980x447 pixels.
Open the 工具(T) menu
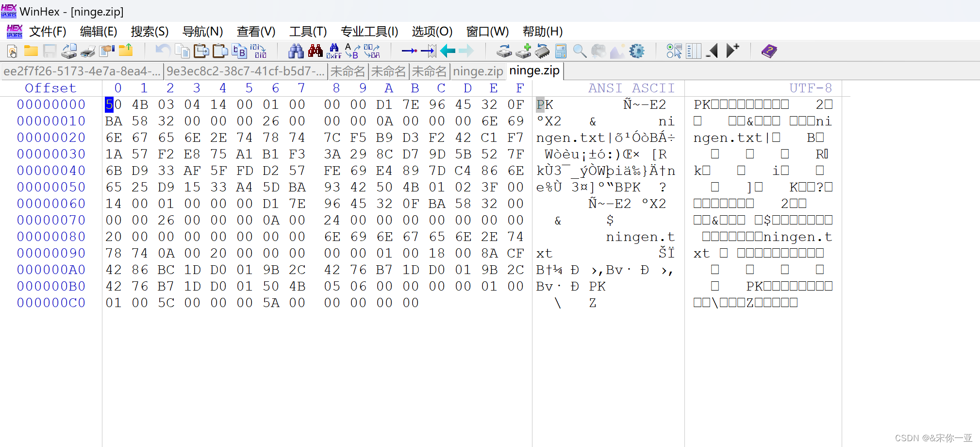[x=308, y=32]
